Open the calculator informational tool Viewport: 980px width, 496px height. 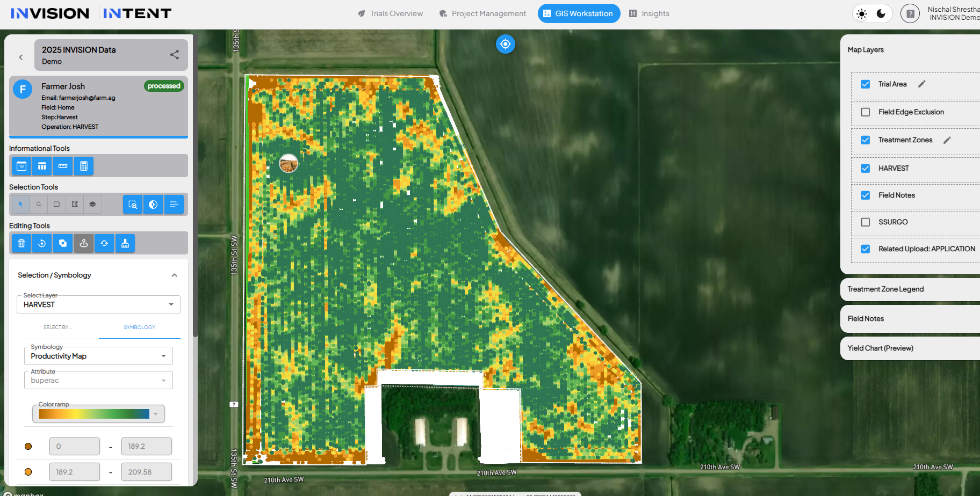[x=83, y=166]
